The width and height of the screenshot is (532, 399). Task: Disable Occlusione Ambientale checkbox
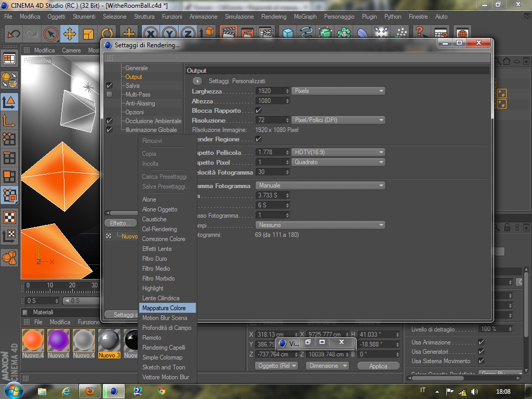pos(109,121)
